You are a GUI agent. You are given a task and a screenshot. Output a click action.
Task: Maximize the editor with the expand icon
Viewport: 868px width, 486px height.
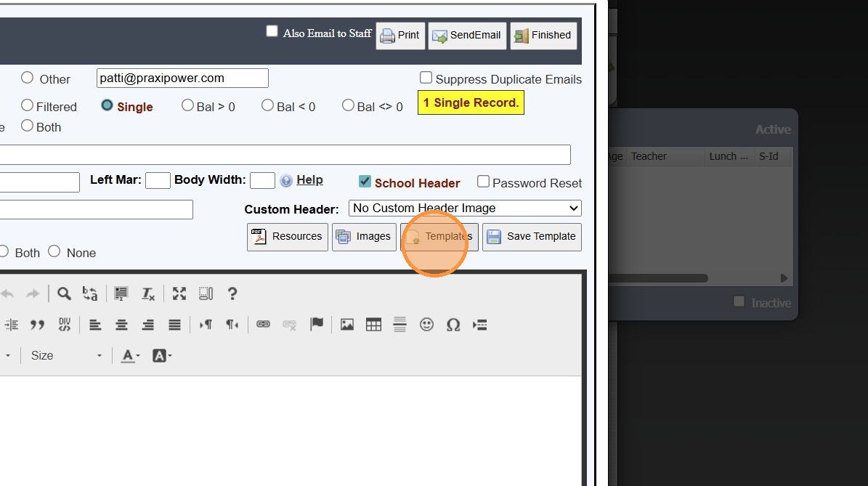179,293
